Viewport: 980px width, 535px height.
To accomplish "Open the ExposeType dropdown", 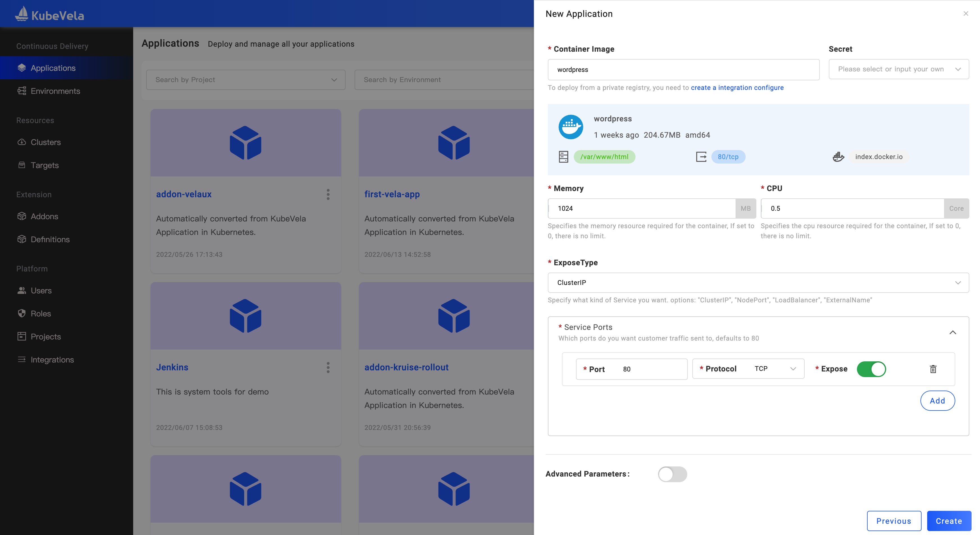I will coord(758,282).
